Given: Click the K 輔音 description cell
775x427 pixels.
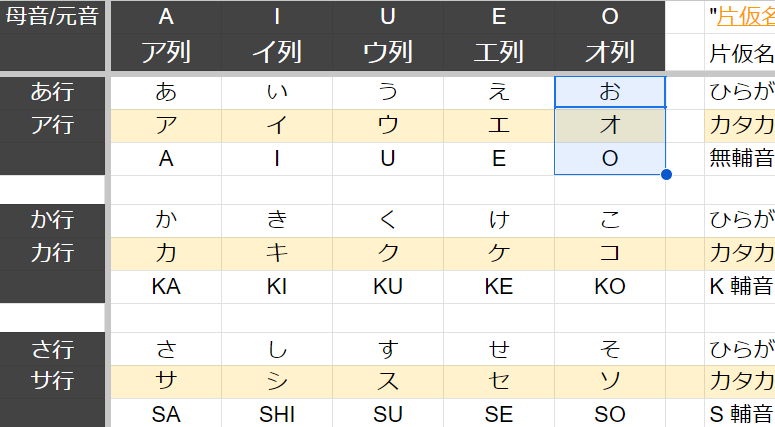Looking at the screenshot, I should click(740, 287).
